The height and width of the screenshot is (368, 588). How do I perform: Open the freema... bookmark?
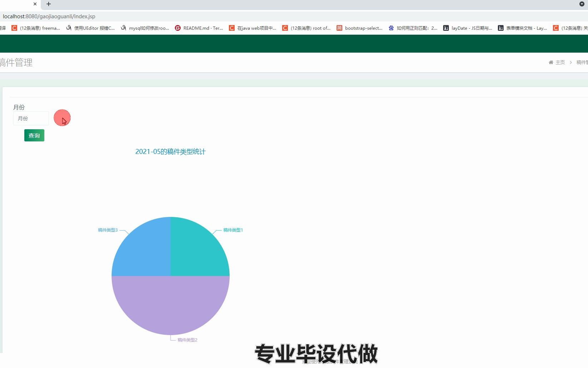[x=36, y=28]
